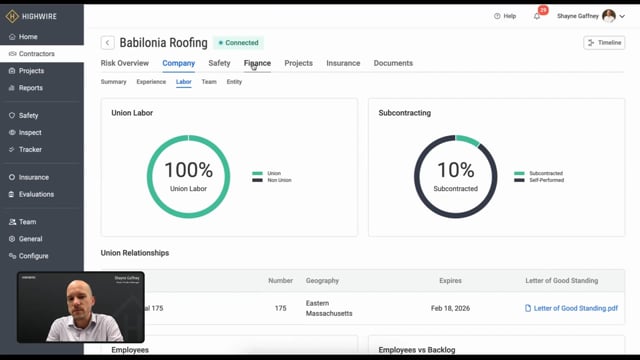
Task: Click the Number column header
Action: (280, 280)
